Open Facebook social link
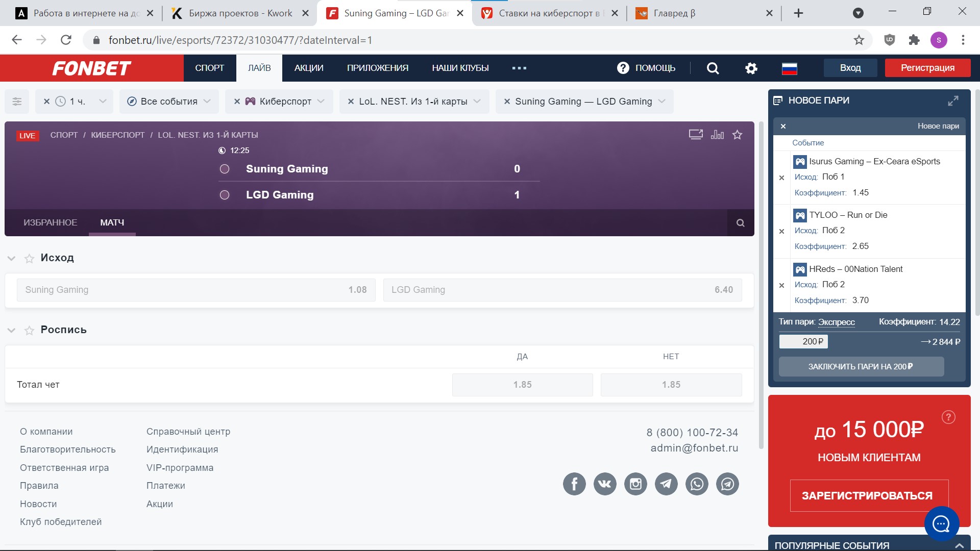Image resolution: width=980 pixels, height=551 pixels. (574, 484)
